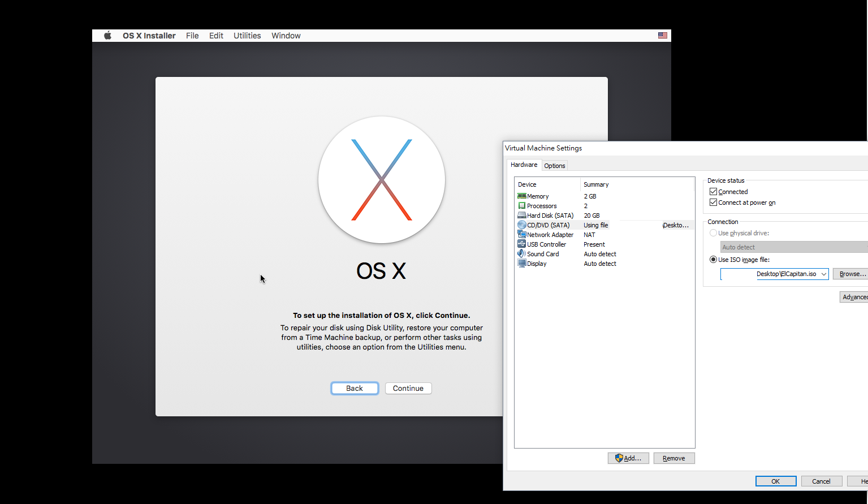
Task: Open the Apple logo menu
Action: click(x=107, y=36)
